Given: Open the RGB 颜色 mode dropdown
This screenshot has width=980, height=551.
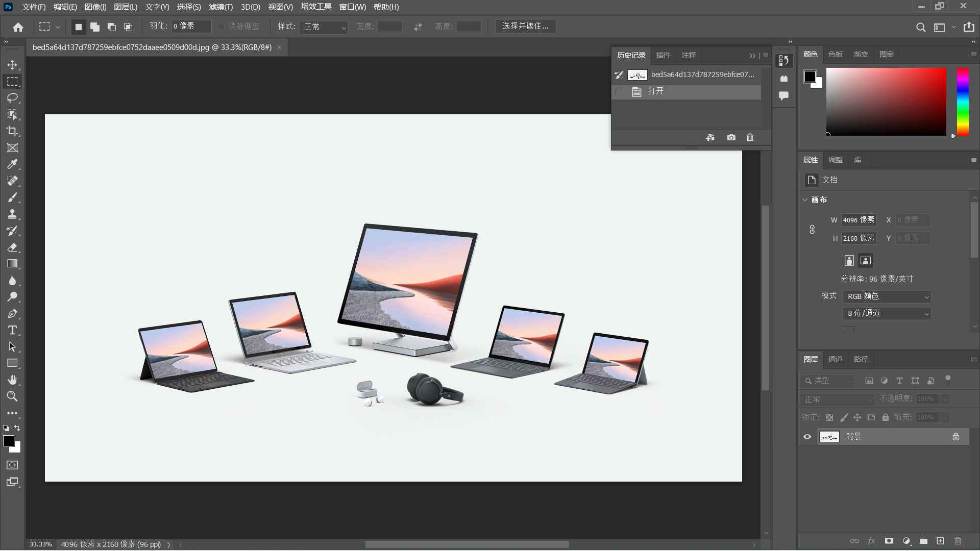Looking at the screenshot, I should point(887,296).
